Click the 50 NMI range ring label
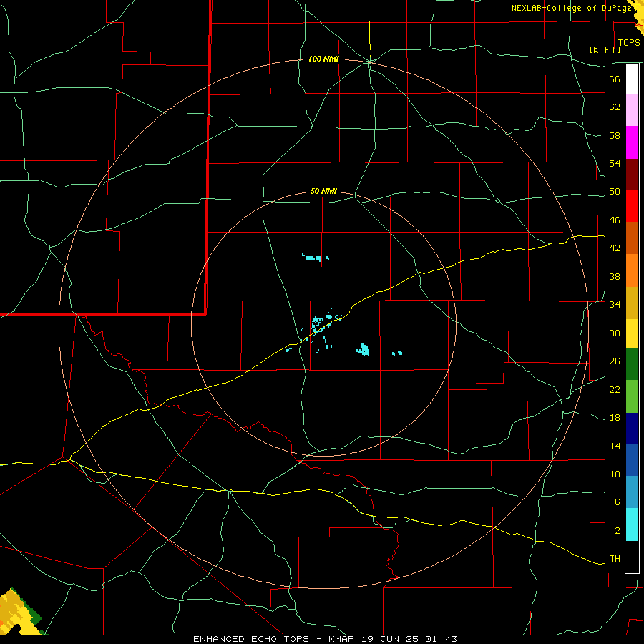This screenshot has width=644, height=644. pyautogui.click(x=323, y=191)
